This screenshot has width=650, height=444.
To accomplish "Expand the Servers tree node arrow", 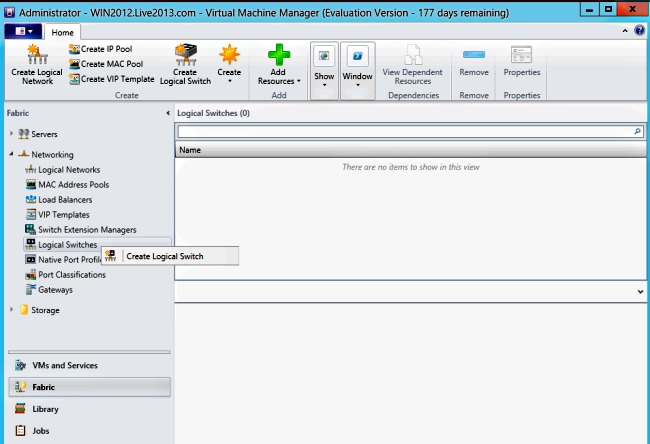I will point(12,133).
